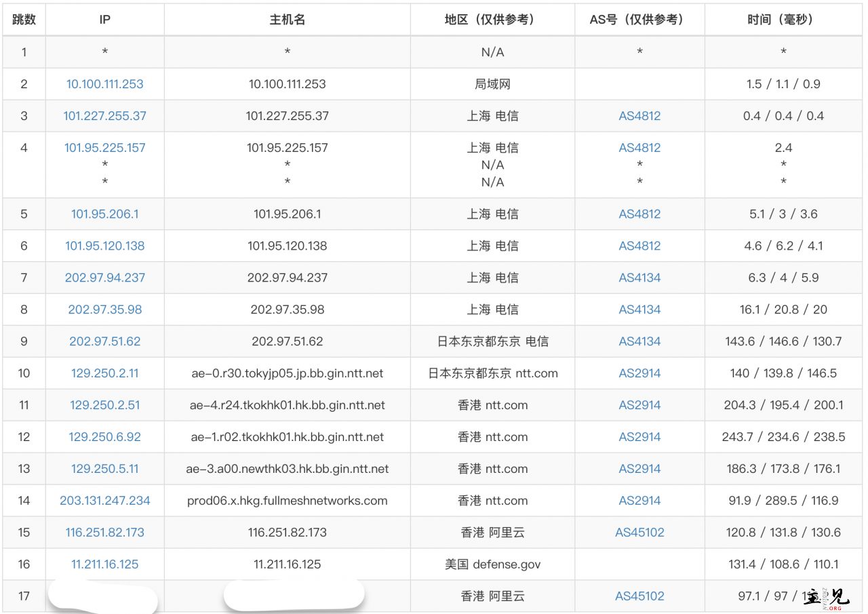Viewport: 868px width, 614px height.
Task: Click region cell 美国 defense.gov
Action: click(x=492, y=564)
